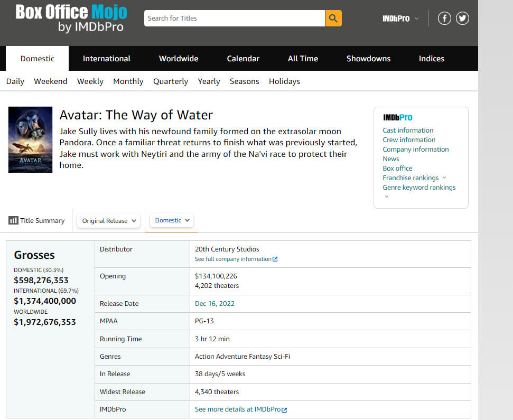The height and width of the screenshot is (420, 513).
Task: Go to Daily box office
Action: click(15, 81)
